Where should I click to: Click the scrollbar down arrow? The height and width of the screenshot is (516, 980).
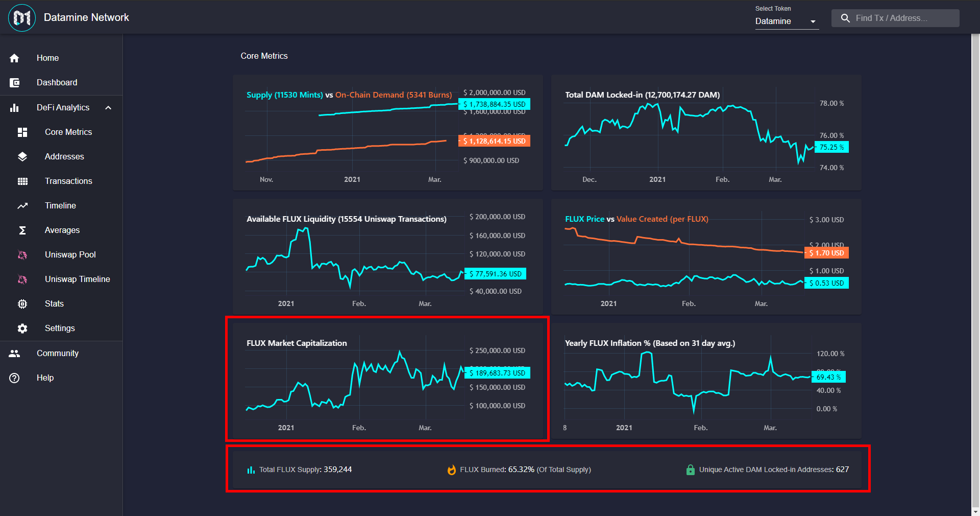975,511
